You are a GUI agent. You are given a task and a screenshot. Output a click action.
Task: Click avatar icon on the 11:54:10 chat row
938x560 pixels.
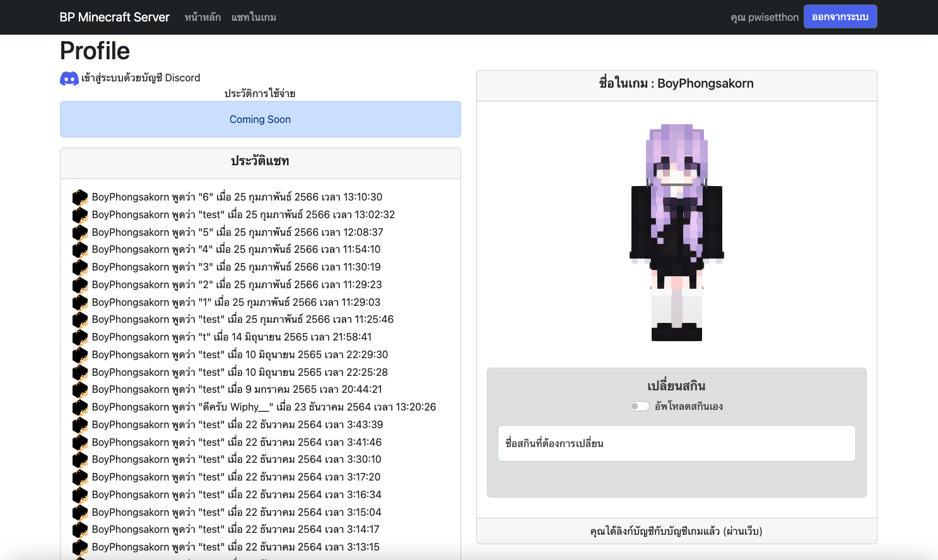coord(80,250)
